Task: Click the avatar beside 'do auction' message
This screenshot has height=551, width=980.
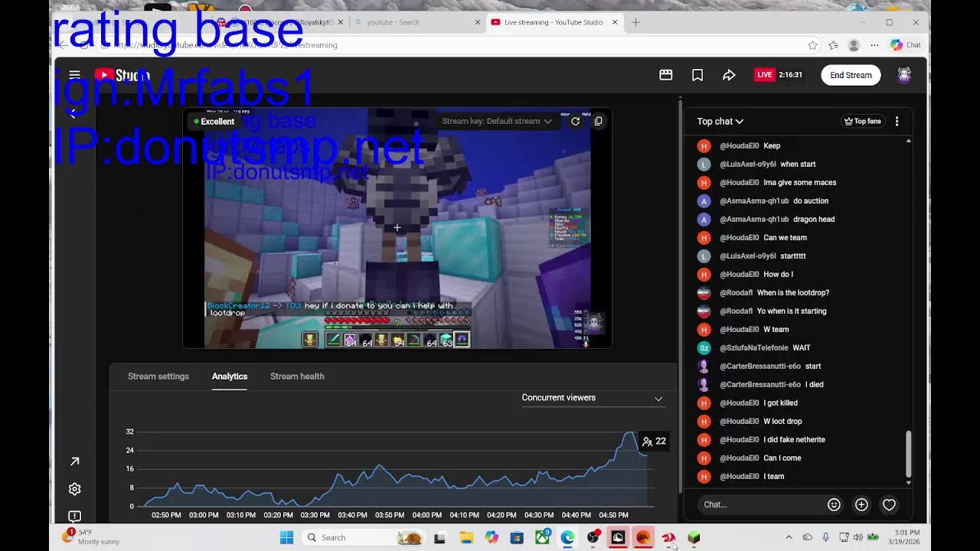Action: point(704,201)
